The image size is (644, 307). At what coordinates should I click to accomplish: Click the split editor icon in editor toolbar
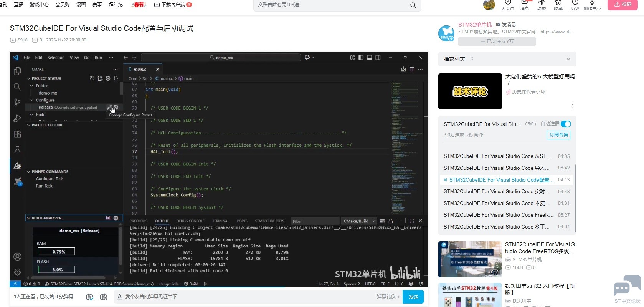(x=412, y=69)
